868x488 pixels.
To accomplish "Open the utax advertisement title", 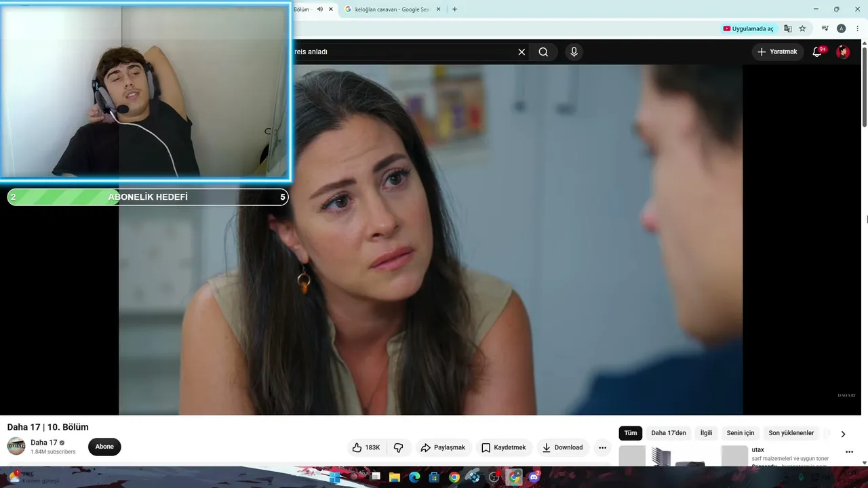I will coord(757,449).
